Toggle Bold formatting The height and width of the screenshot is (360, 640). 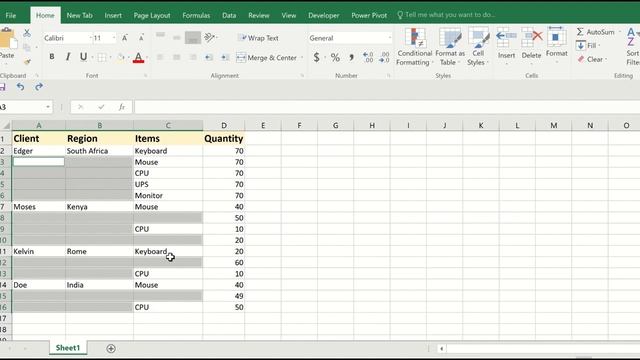[x=52, y=57]
